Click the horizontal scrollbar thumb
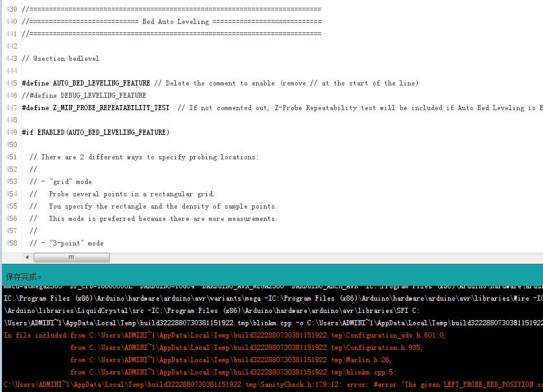This screenshot has width=543, height=392. (x=71, y=257)
